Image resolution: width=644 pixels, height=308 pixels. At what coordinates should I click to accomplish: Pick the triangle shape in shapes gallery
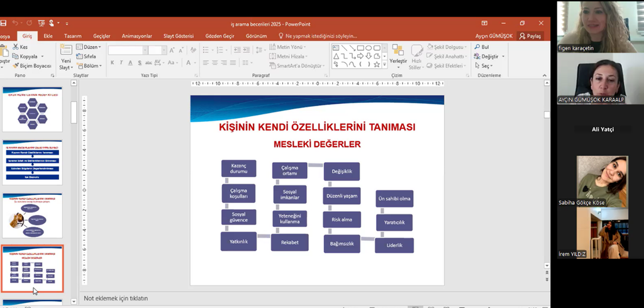tap(336, 57)
